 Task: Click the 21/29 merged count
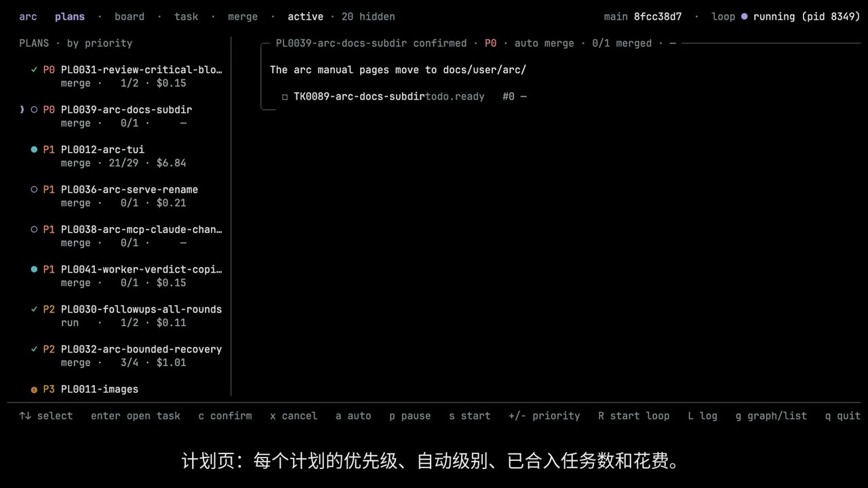point(123,163)
